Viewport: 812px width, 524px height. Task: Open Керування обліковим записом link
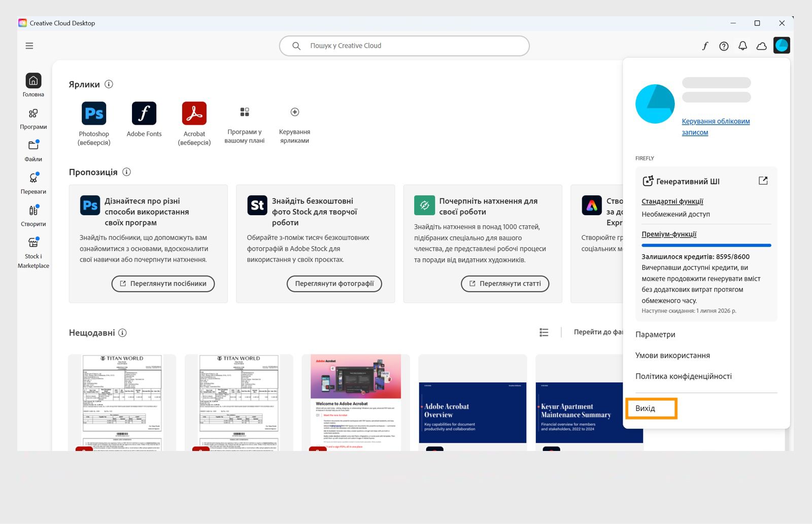pos(716,127)
